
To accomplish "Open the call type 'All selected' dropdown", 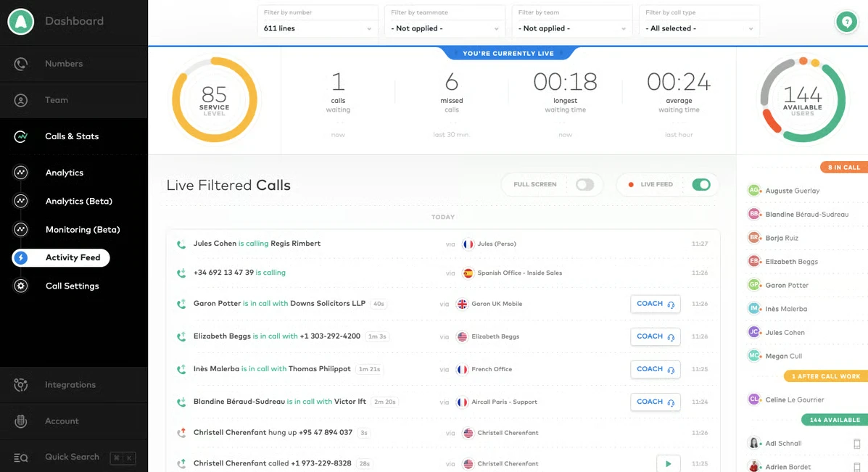I will (698, 28).
